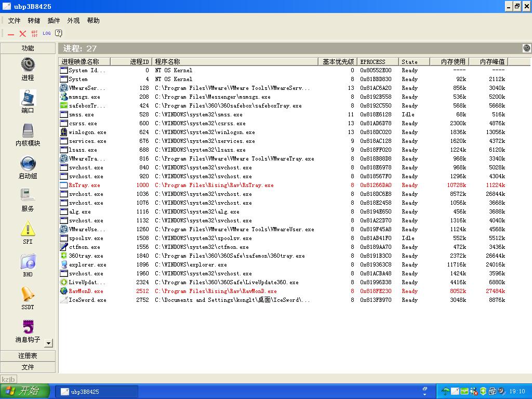
Task: Click the sidebar scroll-down arrow button
Action: 49,343
